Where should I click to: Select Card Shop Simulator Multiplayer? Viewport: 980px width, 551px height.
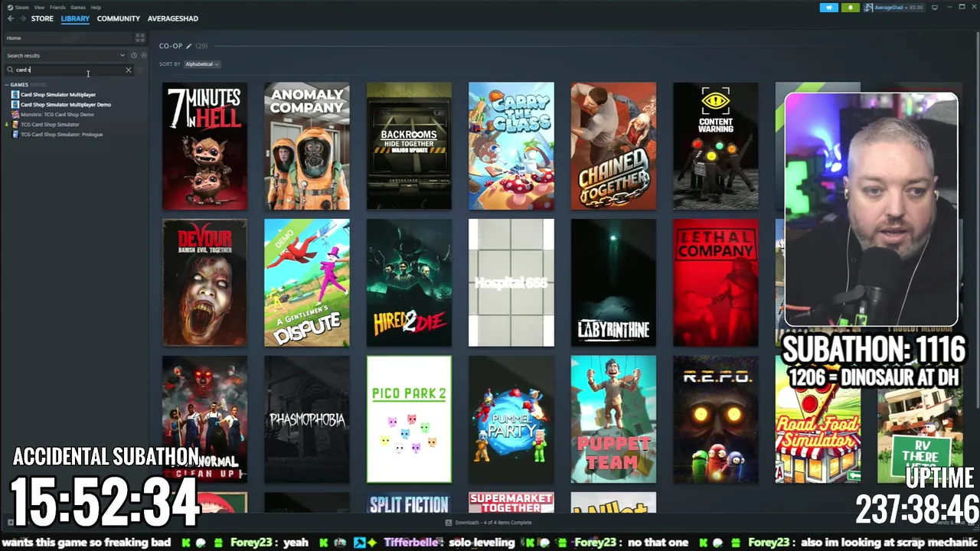point(58,94)
